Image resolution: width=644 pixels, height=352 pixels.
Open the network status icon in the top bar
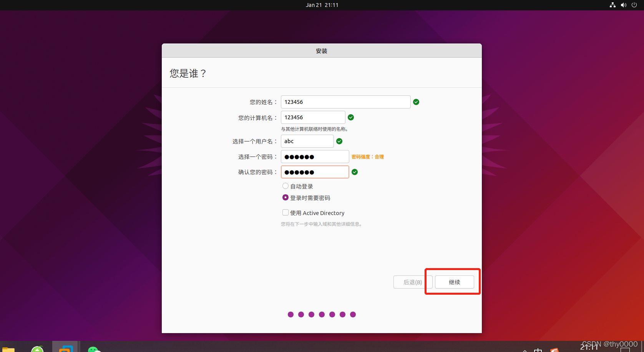612,5
